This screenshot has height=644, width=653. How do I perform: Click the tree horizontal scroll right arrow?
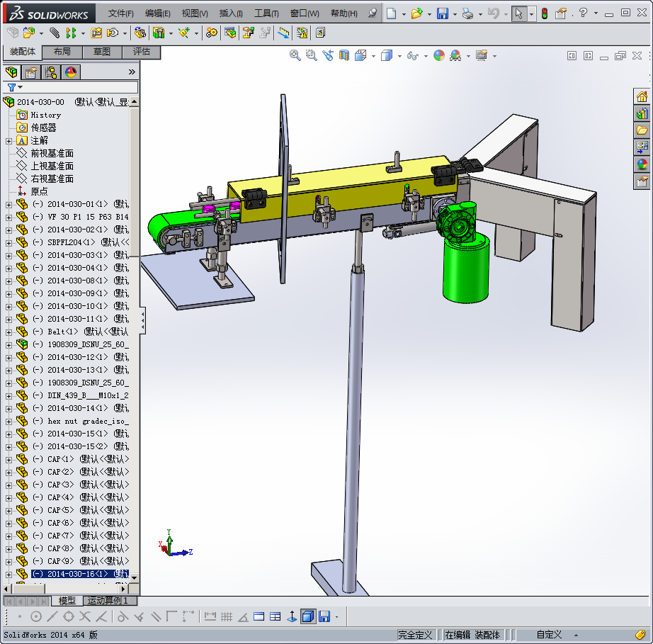(x=123, y=589)
